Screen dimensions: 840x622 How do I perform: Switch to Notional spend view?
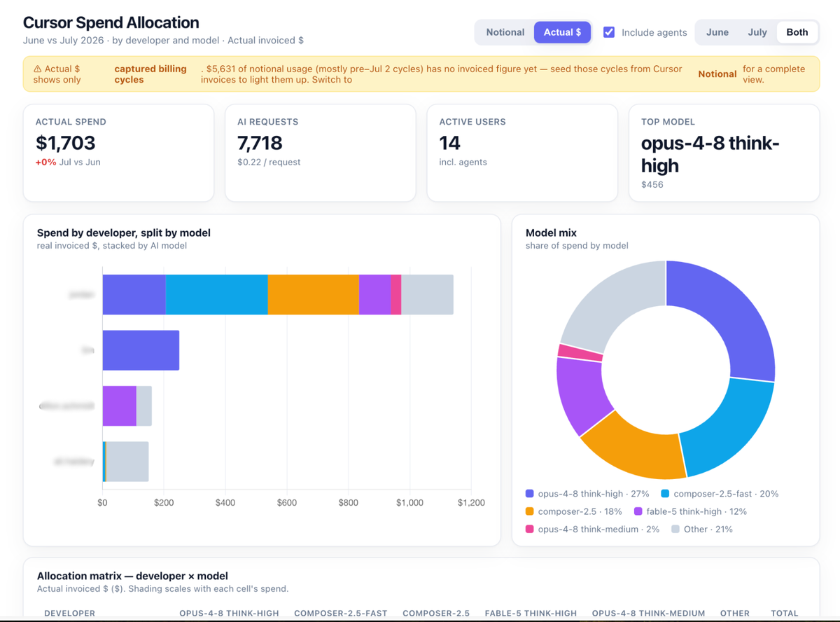pyautogui.click(x=505, y=32)
